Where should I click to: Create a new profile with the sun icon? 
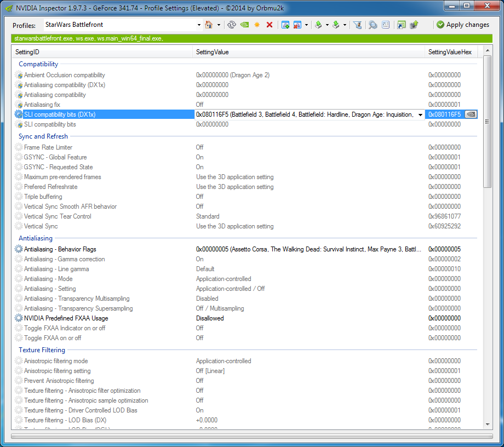[x=257, y=25]
